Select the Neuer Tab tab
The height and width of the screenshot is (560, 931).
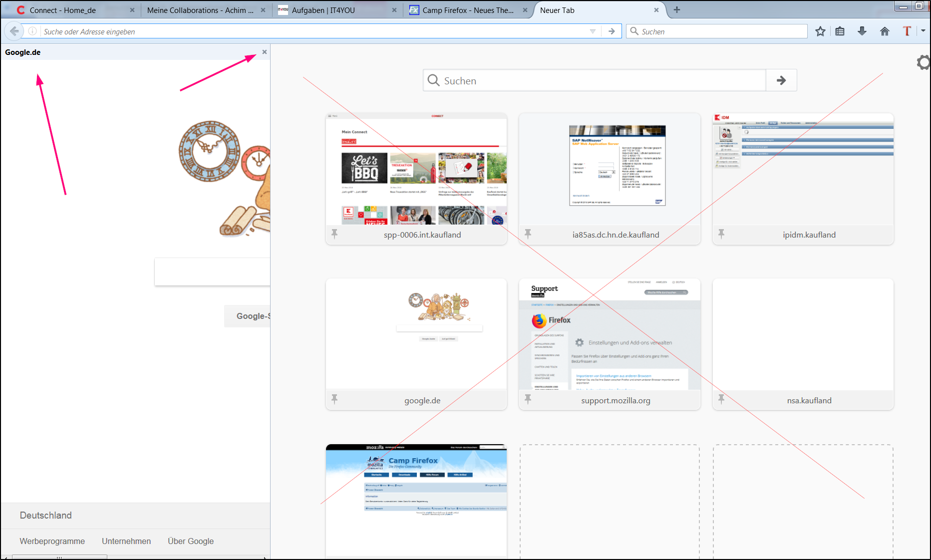[599, 10]
